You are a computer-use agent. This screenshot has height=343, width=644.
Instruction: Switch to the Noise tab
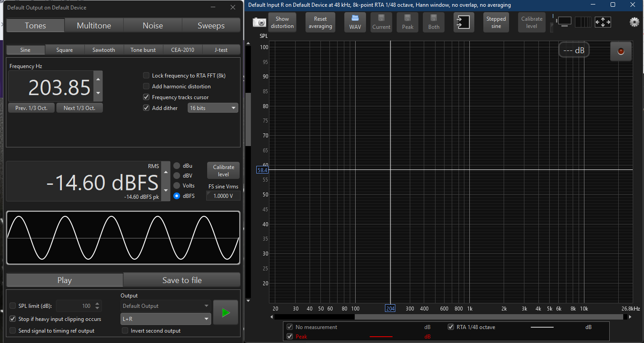click(x=153, y=26)
